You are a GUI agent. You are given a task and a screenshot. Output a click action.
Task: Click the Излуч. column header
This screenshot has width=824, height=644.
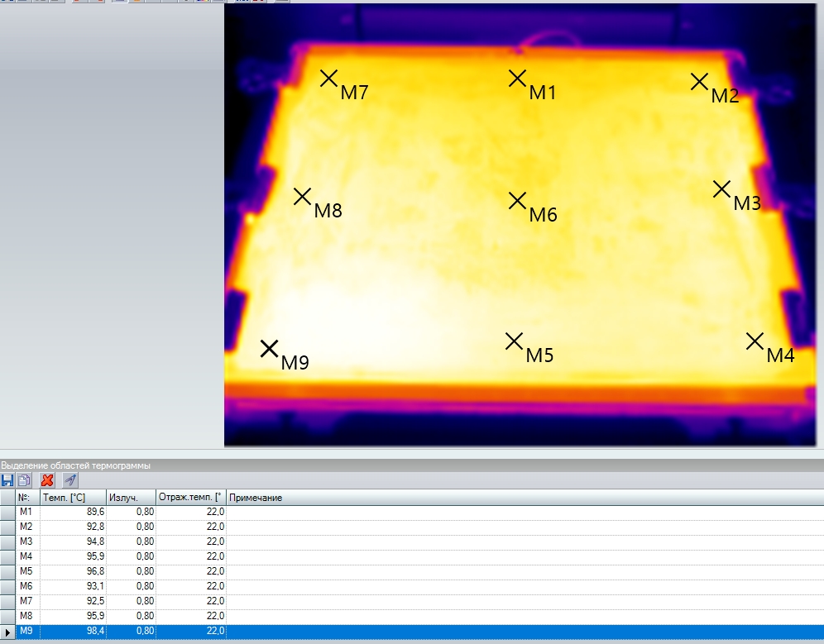pos(131,498)
